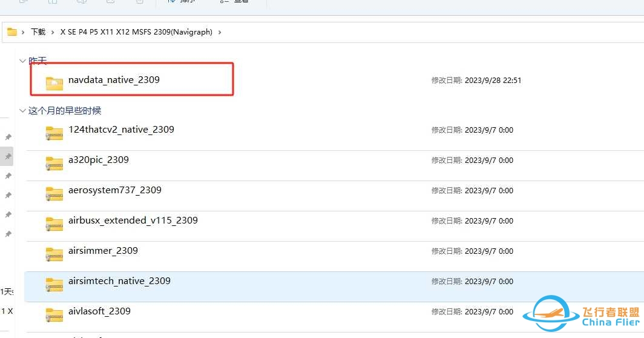The height and width of the screenshot is (338, 644).
Task: Select the aerosystem737_2309 zip folder icon
Action: 54,194
